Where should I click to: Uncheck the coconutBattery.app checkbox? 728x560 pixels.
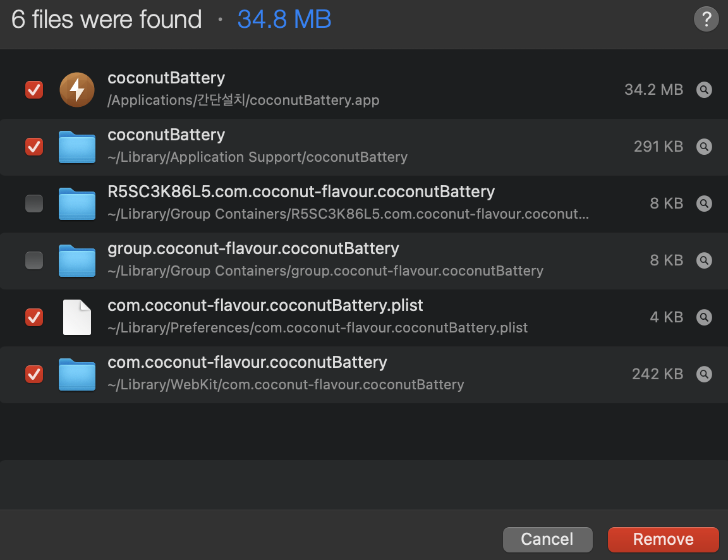pyautogui.click(x=34, y=90)
